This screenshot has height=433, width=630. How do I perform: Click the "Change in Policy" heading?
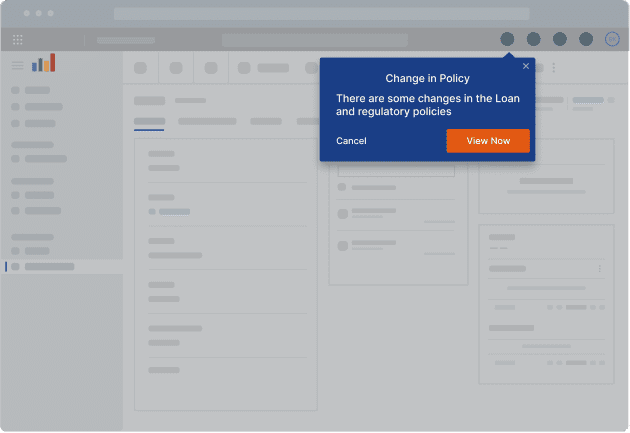428,78
